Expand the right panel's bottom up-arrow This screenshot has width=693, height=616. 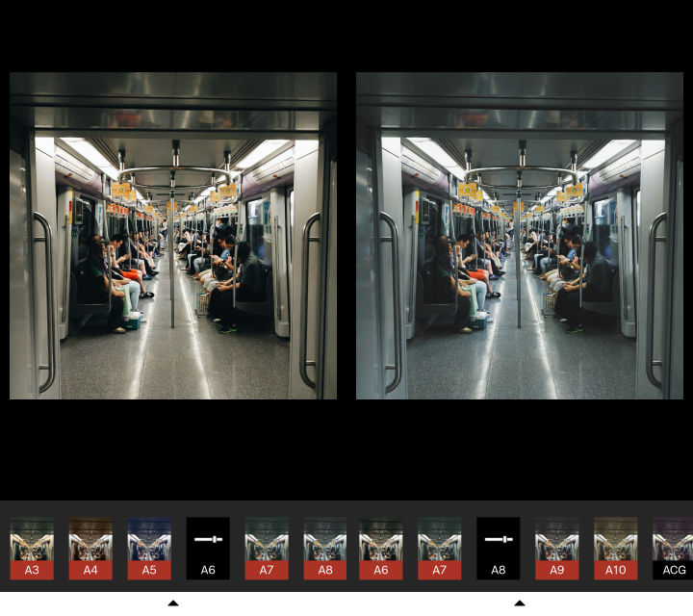(520, 603)
